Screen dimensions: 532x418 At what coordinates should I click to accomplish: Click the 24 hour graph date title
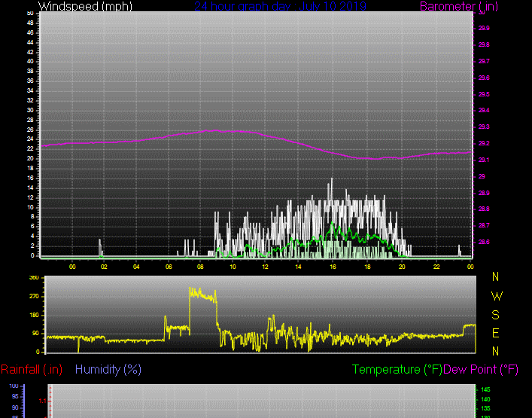click(x=280, y=6)
